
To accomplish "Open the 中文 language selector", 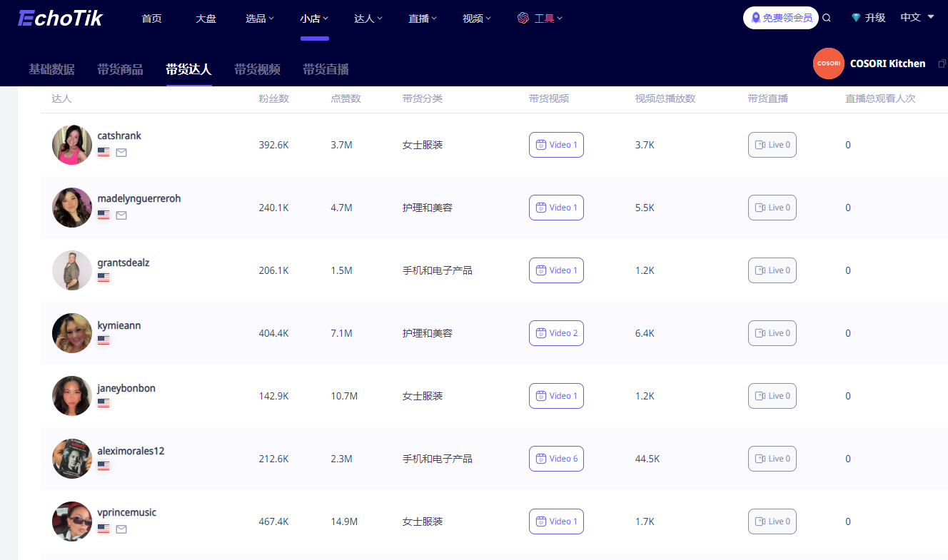I will pyautogui.click(x=917, y=18).
